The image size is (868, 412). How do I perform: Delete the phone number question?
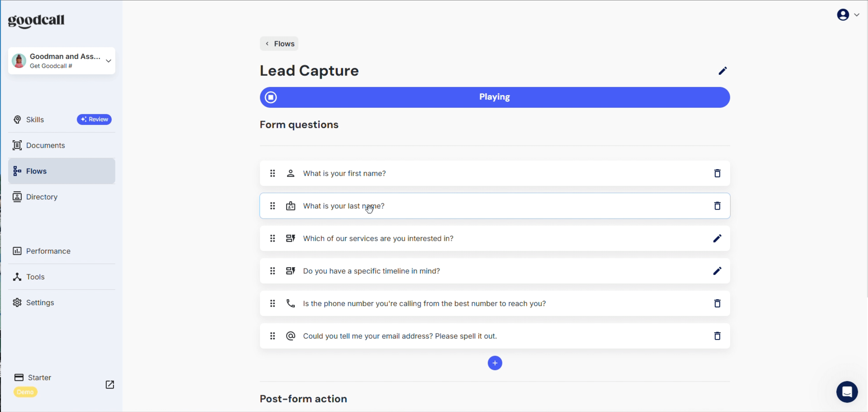click(717, 303)
